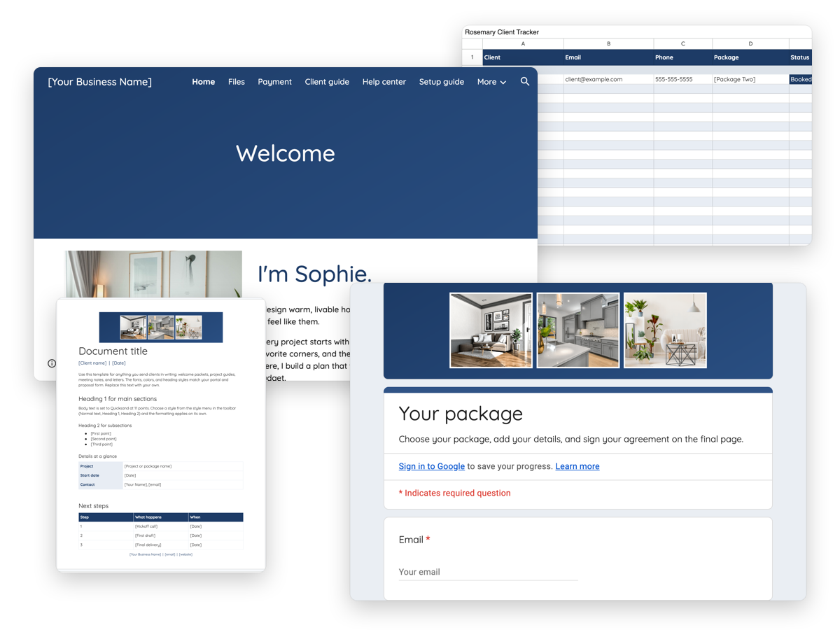The width and height of the screenshot is (840, 630).
Task: Click the [Final delivery] table cell
Action: [x=160, y=545]
